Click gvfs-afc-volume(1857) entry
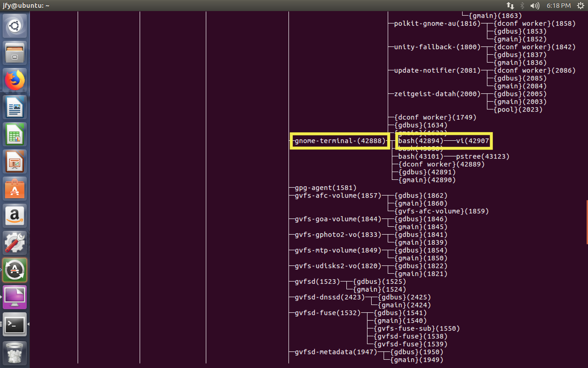This screenshot has height=368, width=588. tap(338, 195)
